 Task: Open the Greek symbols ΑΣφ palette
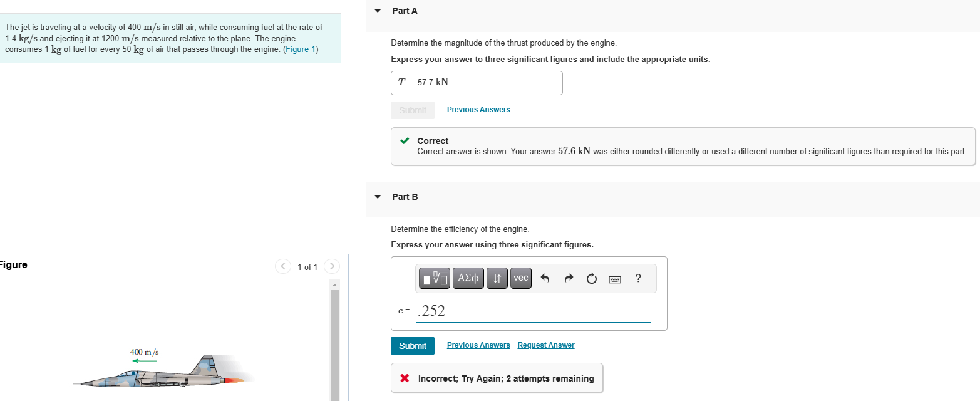(x=468, y=278)
